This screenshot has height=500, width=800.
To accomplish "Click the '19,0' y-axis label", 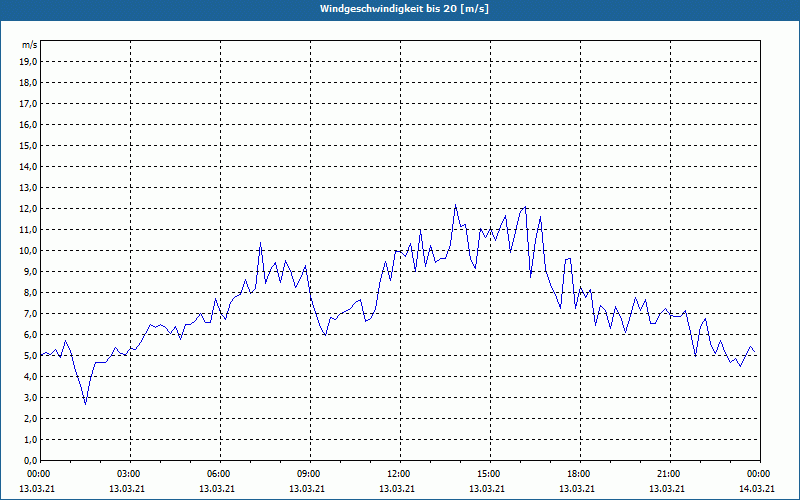I will click(x=28, y=62).
